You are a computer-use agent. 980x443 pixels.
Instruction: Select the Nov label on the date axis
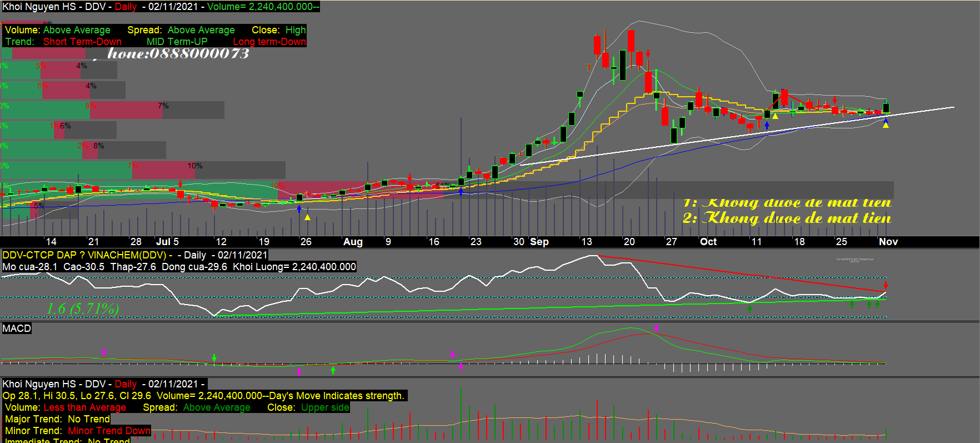[888, 242]
